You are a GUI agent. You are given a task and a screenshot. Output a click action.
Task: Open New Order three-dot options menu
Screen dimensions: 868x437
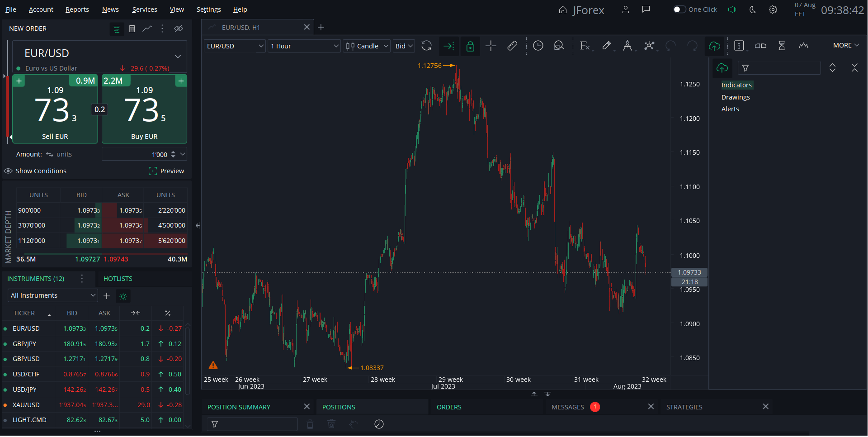point(162,29)
